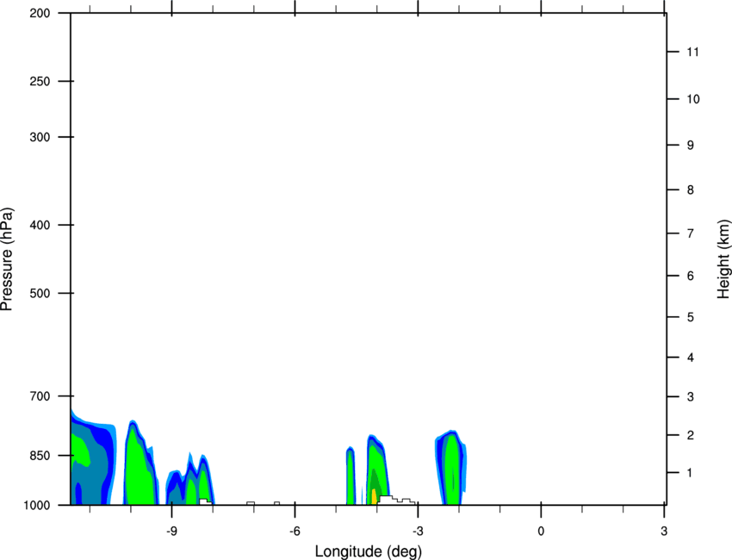This screenshot has width=732, height=560.
Task: Click the 5 km height label
Action: 690,318
